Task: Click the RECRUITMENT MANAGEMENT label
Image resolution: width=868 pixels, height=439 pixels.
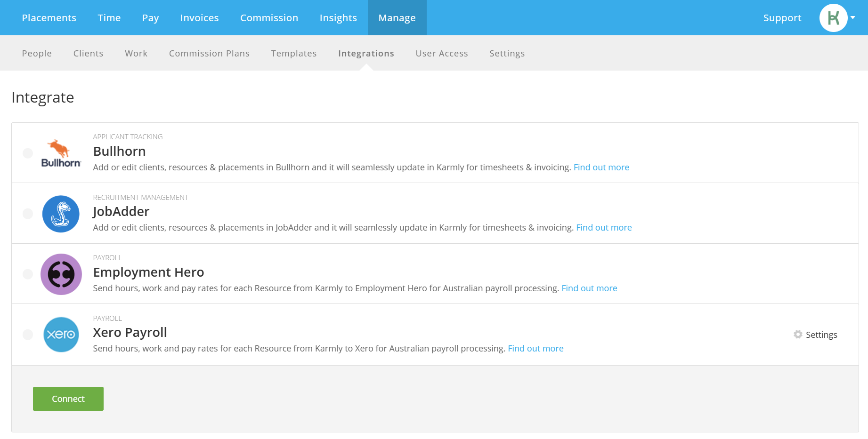Action: 140,197
